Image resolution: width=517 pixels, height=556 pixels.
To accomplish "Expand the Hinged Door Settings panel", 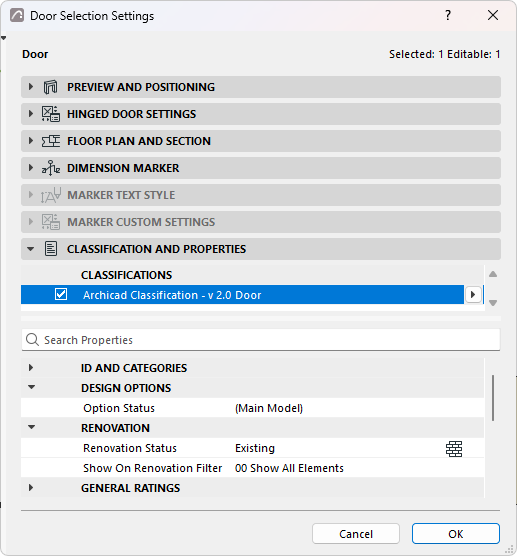I will tap(31, 114).
